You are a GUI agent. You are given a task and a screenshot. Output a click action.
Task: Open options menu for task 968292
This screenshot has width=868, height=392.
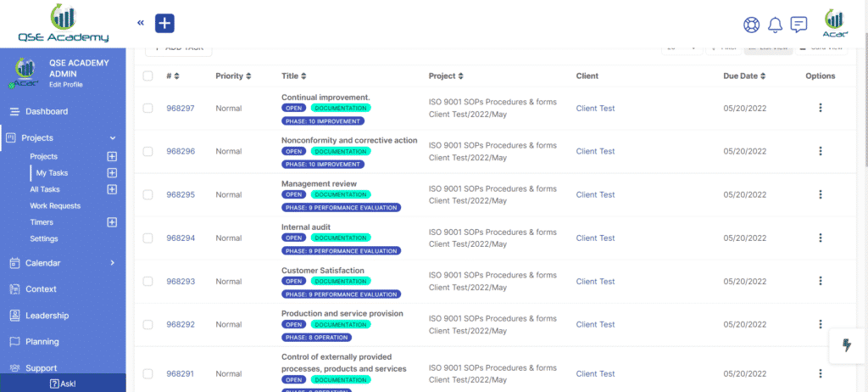click(821, 324)
